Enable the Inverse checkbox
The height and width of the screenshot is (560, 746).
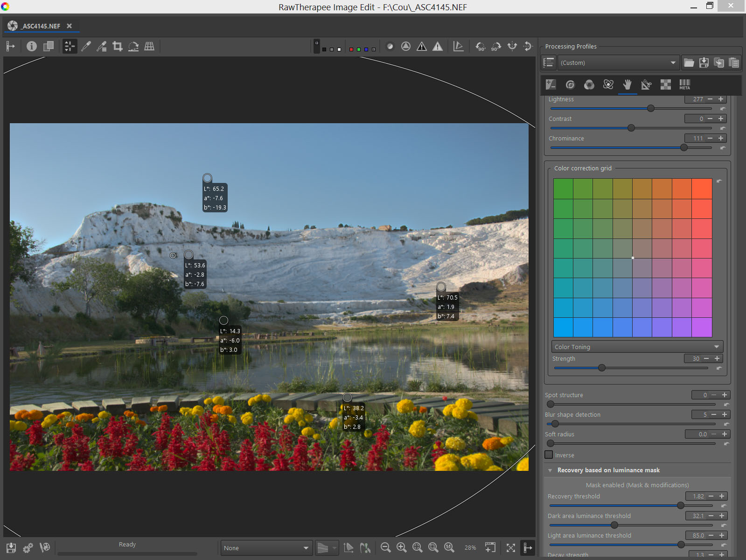[x=549, y=455]
